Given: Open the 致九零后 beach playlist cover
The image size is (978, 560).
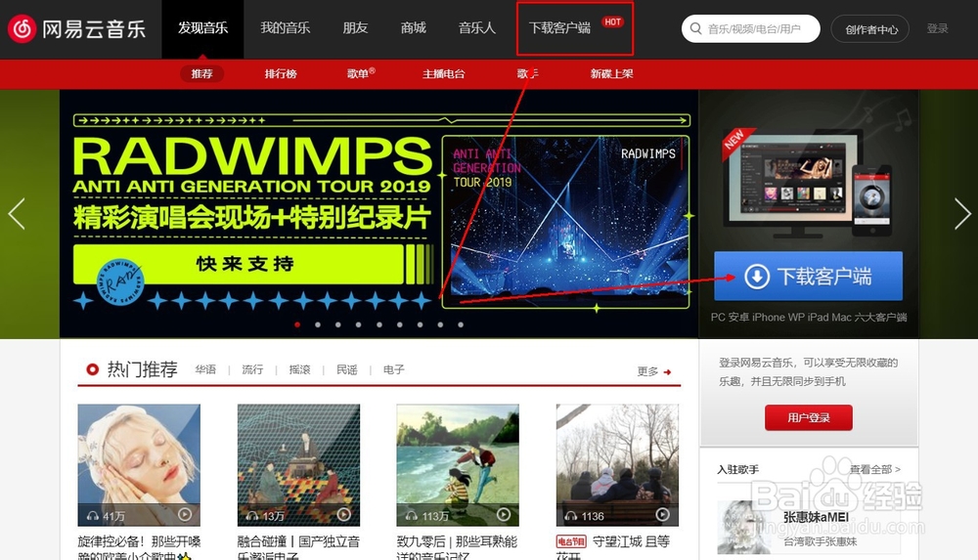Looking at the screenshot, I should pos(458,465).
